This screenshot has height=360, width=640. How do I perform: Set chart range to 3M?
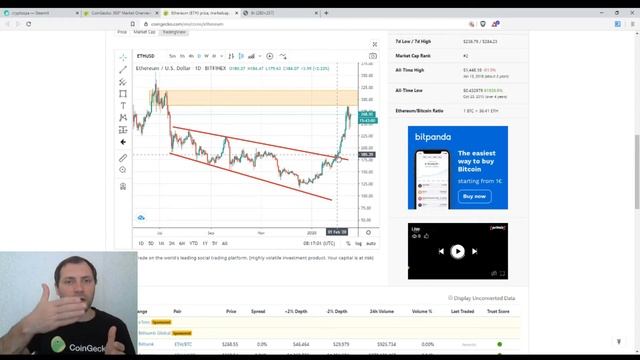172,243
